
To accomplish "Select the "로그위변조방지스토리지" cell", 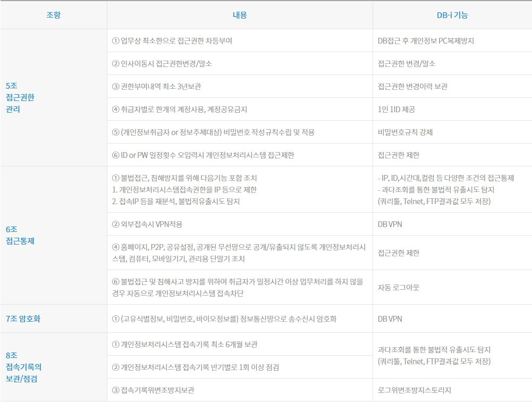I will coord(413,390).
